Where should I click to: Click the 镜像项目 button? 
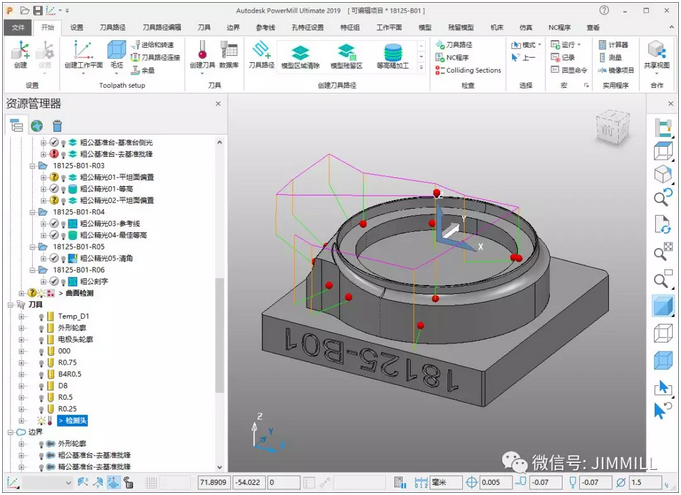click(x=616, y=70)
